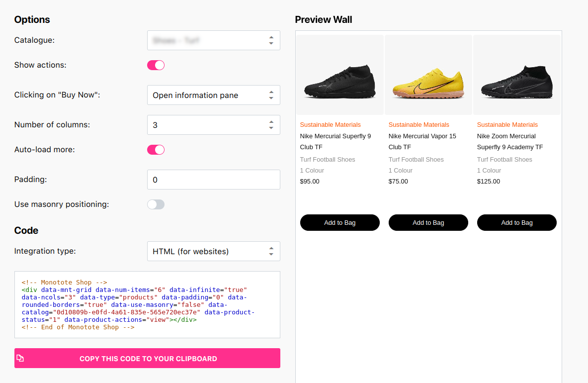Open the Integration type dropdown
Screen dimensions: 588x383
point(213,251)
